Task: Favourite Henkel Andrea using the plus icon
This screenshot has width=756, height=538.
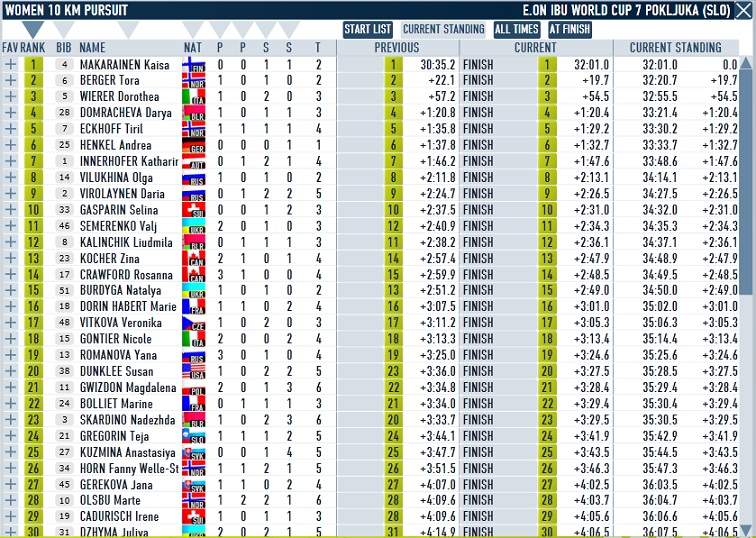Action: coord(10,145)
